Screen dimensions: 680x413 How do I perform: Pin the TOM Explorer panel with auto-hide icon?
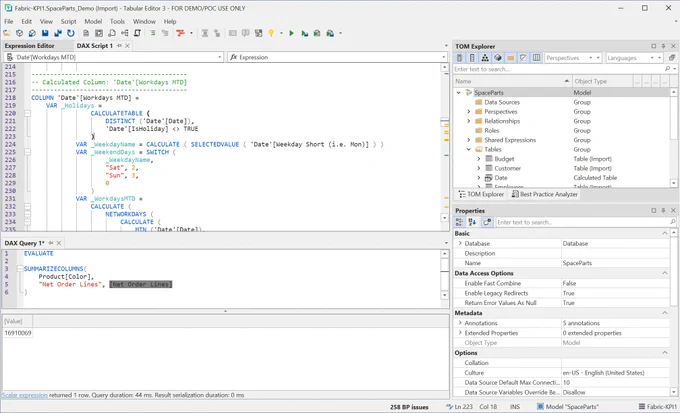click(x=663, y=46)
